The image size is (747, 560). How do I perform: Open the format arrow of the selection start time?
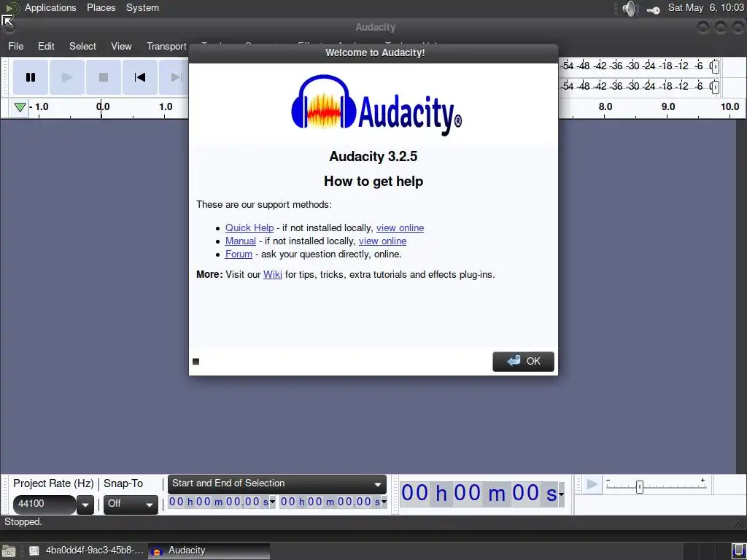[x=273, y=502]
